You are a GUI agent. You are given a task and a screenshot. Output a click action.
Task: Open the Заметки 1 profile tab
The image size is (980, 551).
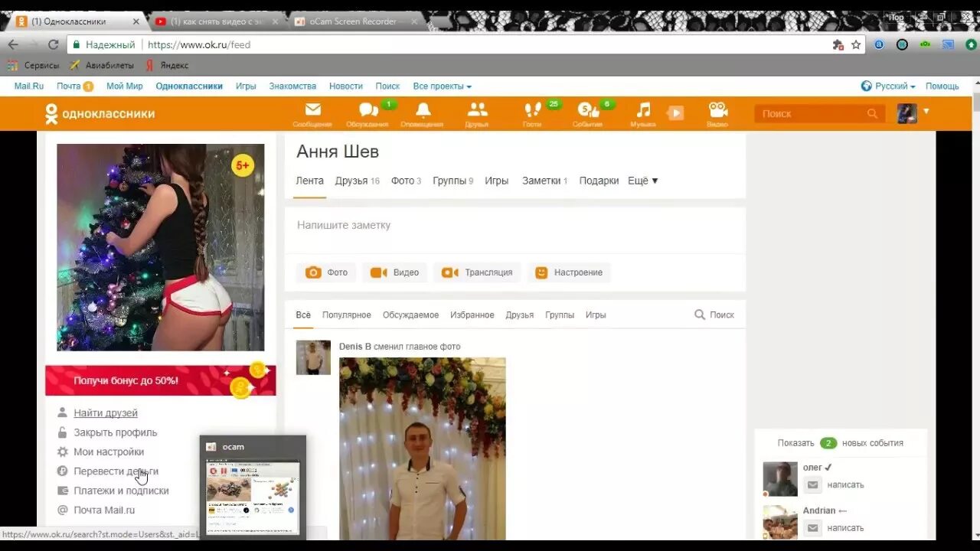click(x=544, y=181)
